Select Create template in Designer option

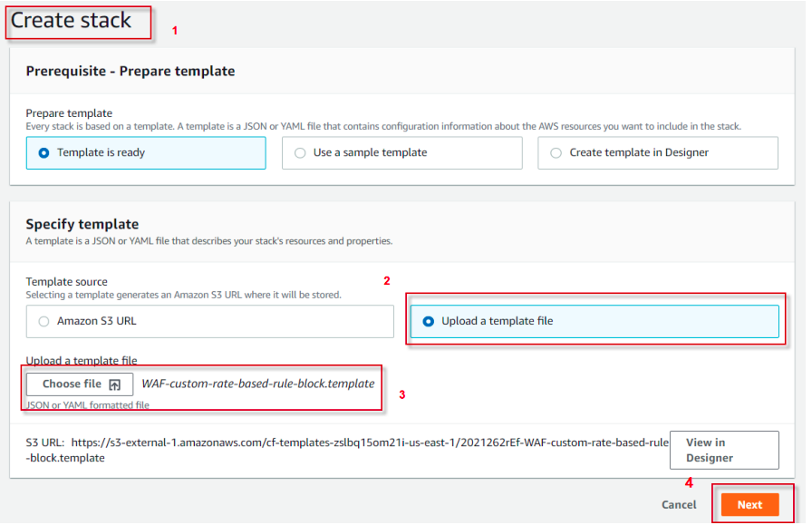point(658,153)
